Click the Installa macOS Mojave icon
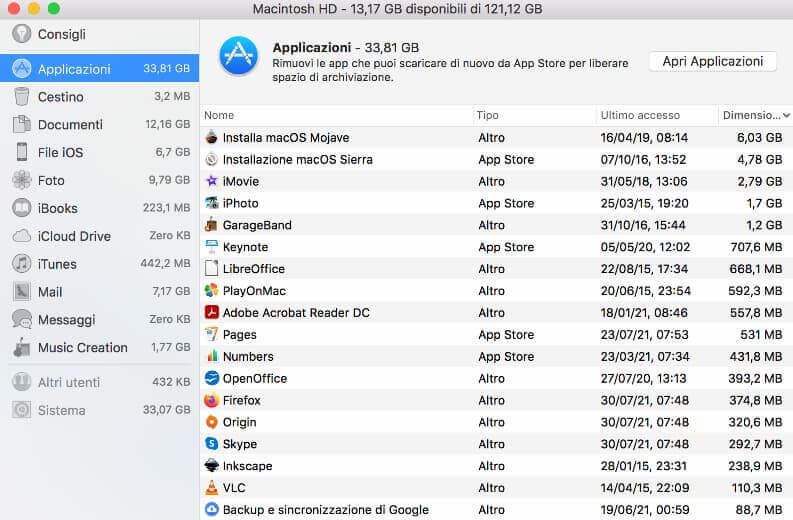Screen dimensions: 793x520 211,137
